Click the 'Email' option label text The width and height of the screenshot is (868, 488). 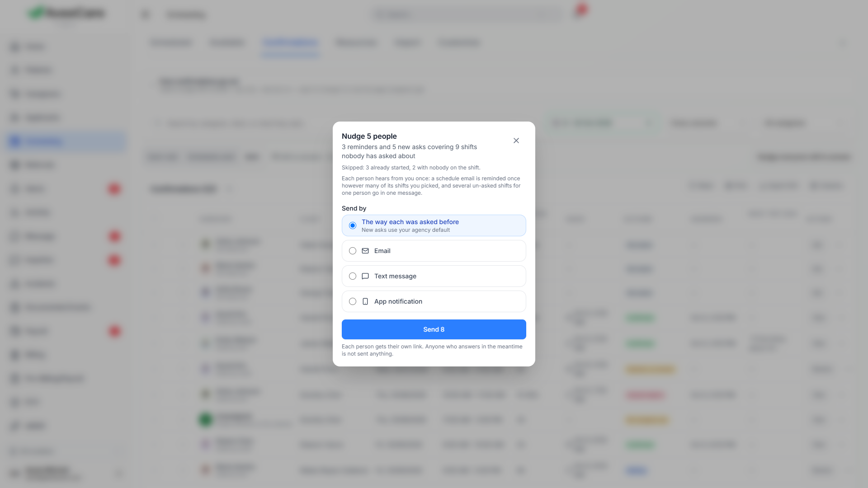382,251
